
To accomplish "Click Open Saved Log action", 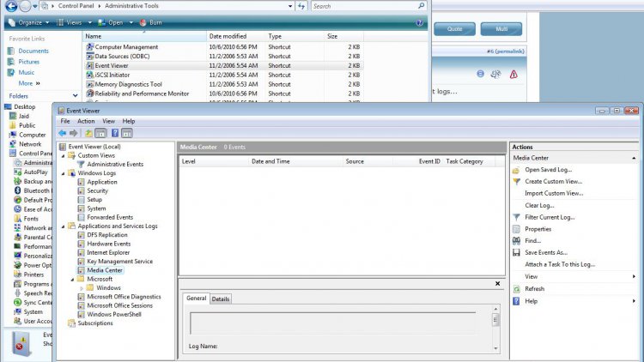I will coord(548,170).
